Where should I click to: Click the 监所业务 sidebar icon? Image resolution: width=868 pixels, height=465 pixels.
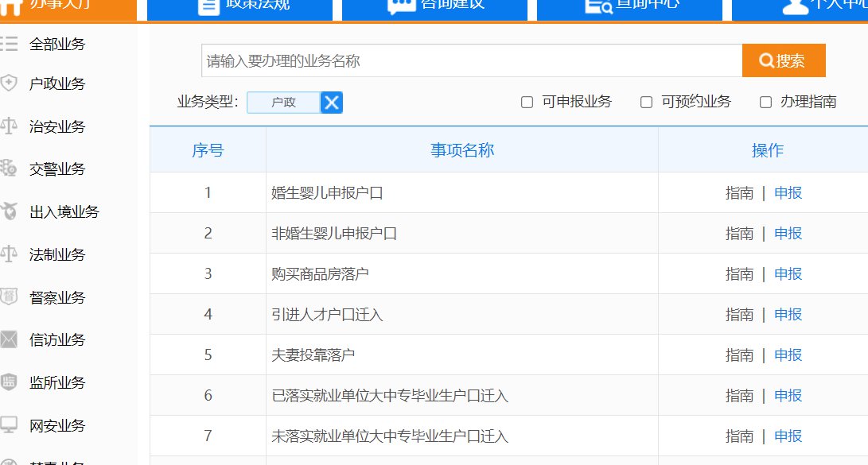click(x=8, y=382)
